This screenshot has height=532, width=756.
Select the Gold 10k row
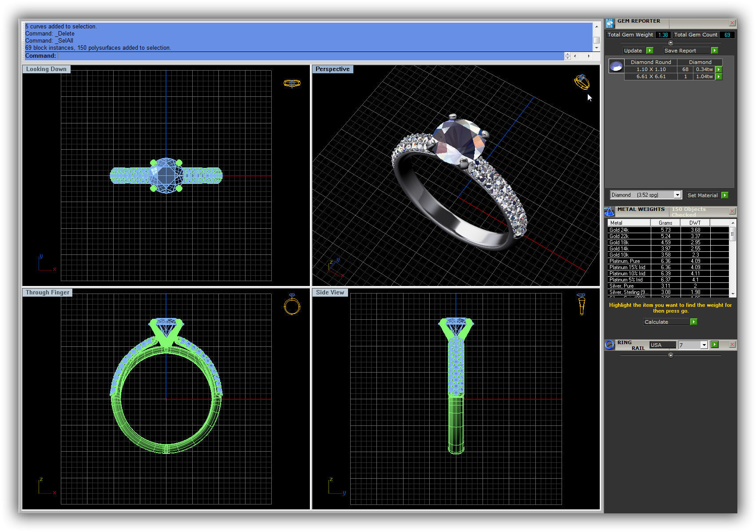668,255
